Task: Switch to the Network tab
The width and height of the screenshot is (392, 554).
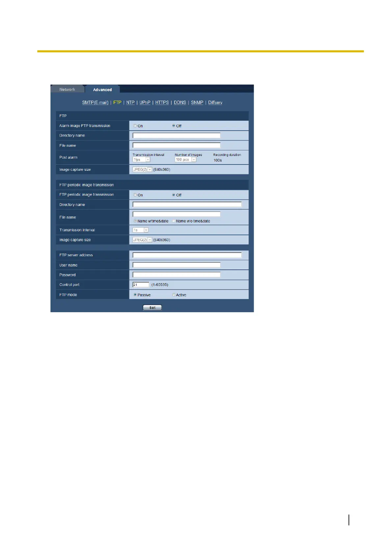Action: [x=67, y=89]
